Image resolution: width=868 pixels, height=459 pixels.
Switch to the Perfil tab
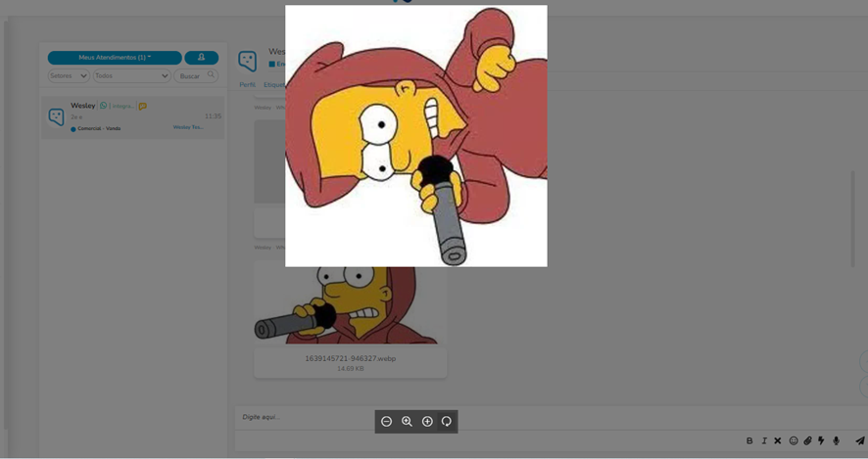(x=248, y=84)
